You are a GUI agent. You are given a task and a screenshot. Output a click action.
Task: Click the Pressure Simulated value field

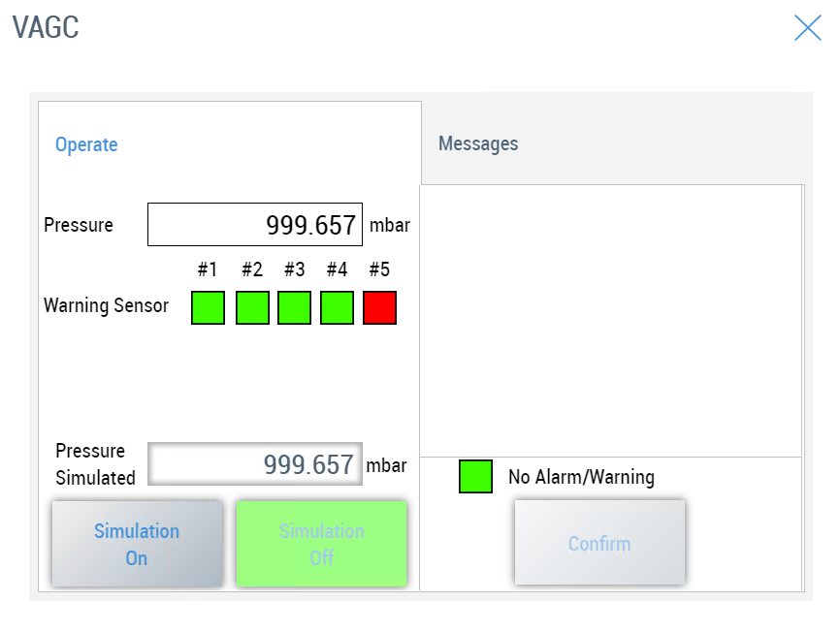(254, 464)
